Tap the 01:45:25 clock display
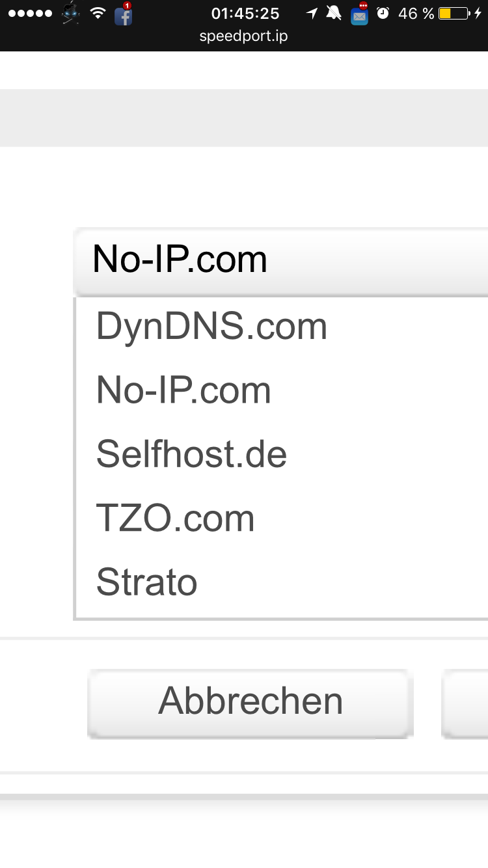This screenshot has height=868, width=488. click(244, 13)
